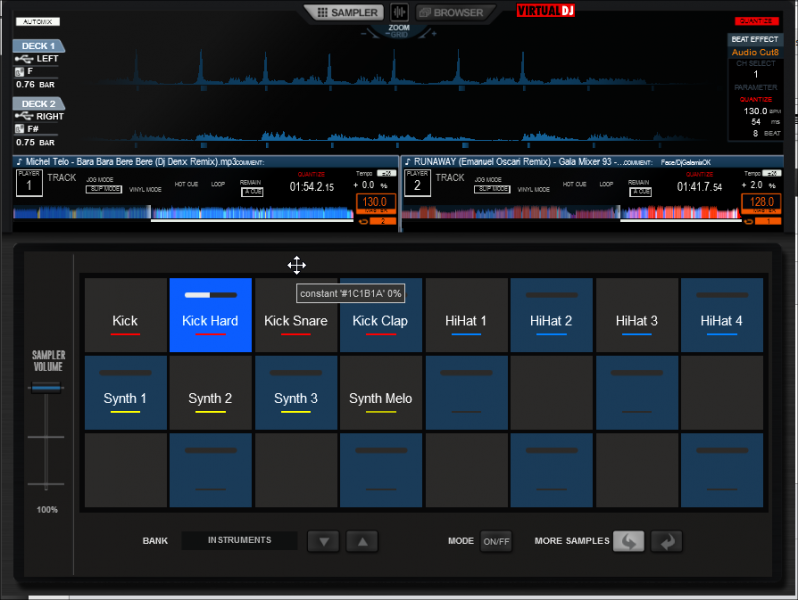The width and height of the screenshot is (798, 600).
Task: Open the Instruments bank selector
Action: [x=240, y=540]
